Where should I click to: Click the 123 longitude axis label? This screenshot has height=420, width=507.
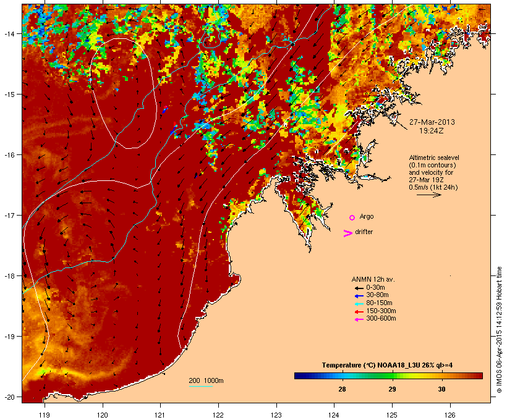tap(276, 415)
